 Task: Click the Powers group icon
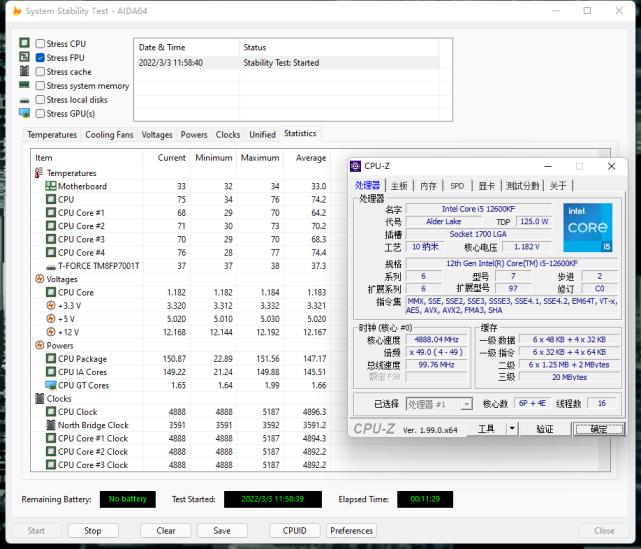pos(39,345)
